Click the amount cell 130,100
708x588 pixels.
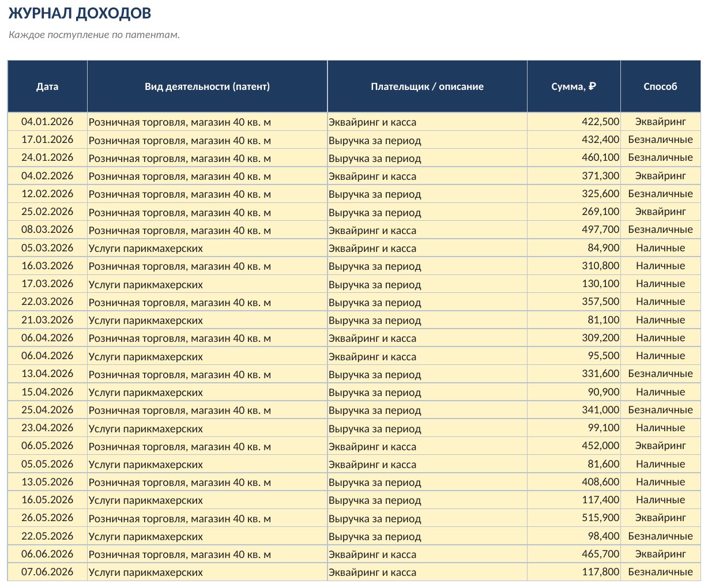(574, 284)
